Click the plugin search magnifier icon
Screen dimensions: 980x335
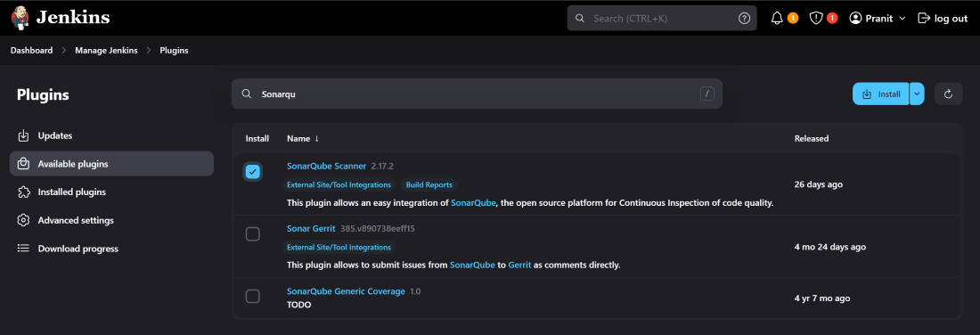(x=248, y=94)
